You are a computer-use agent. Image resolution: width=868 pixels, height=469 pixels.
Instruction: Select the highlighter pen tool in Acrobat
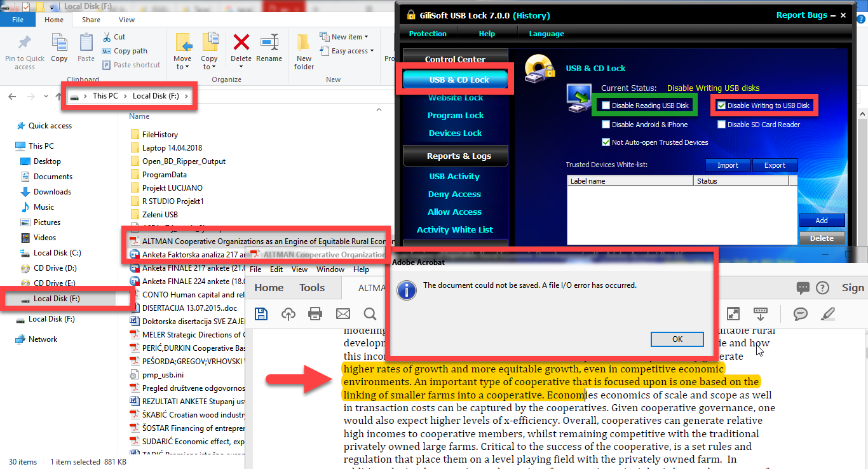(x=828, y=313)
